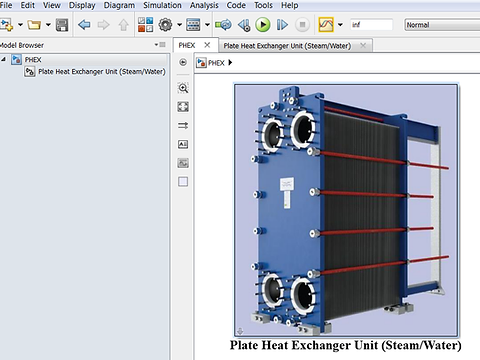Open the View menu
480x360 pixels.
pyautogui.click(x=52, y=5)
